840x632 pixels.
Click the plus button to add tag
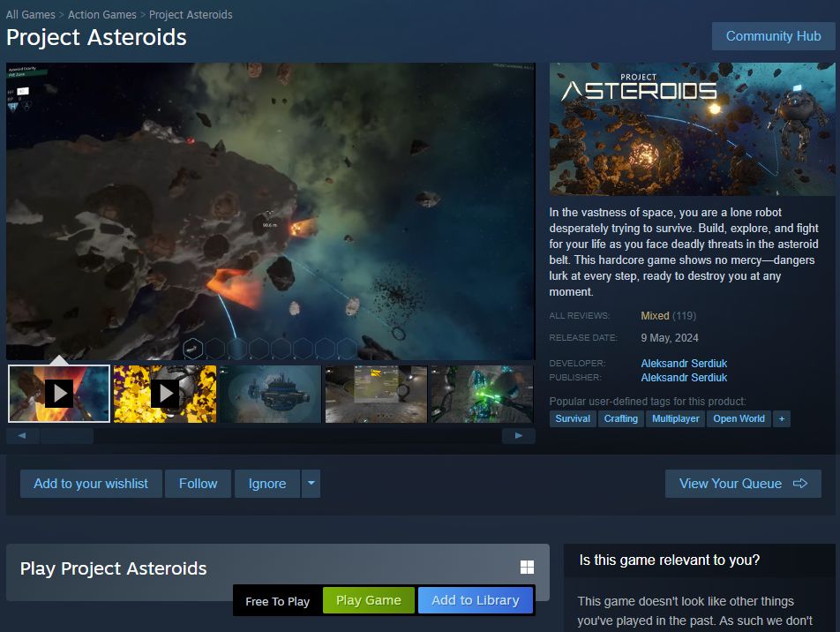coord(782,418)
